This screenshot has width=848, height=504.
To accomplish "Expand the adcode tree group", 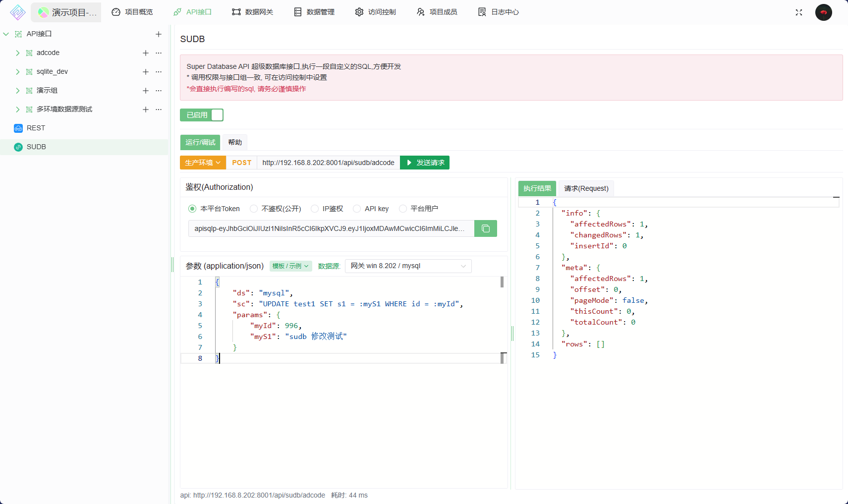I will point(18,53).
